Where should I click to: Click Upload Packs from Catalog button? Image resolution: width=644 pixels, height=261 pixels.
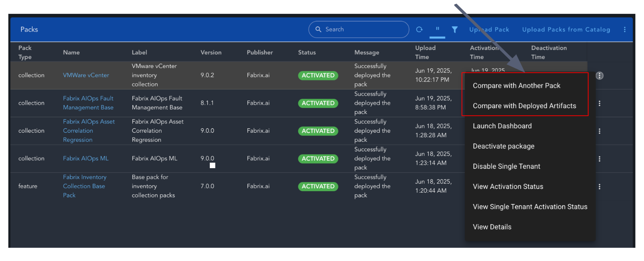click(x=566, y=30)
